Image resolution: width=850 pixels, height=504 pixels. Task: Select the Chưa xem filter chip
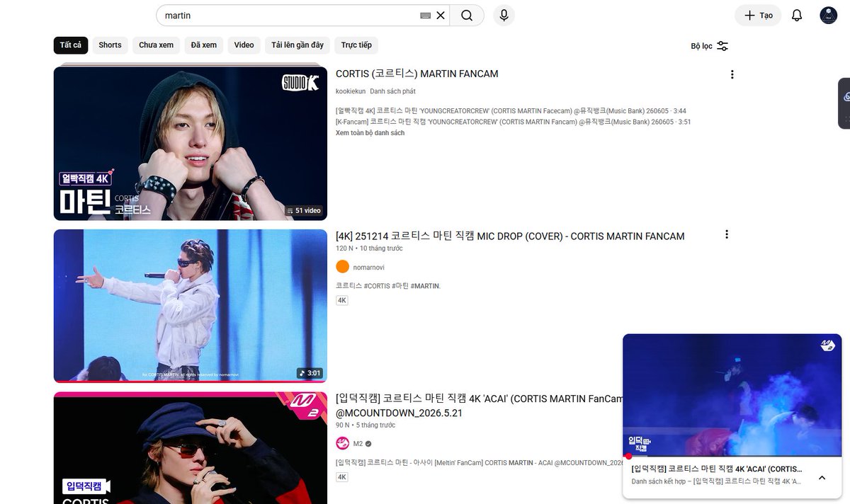coord(157,45)
